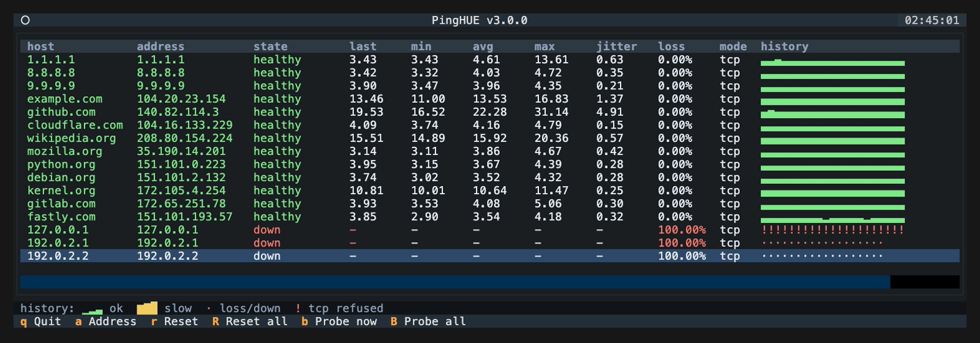Click the tcp mode for kernel.org
The image size is (980, 343).
click(x=729, y=190)
